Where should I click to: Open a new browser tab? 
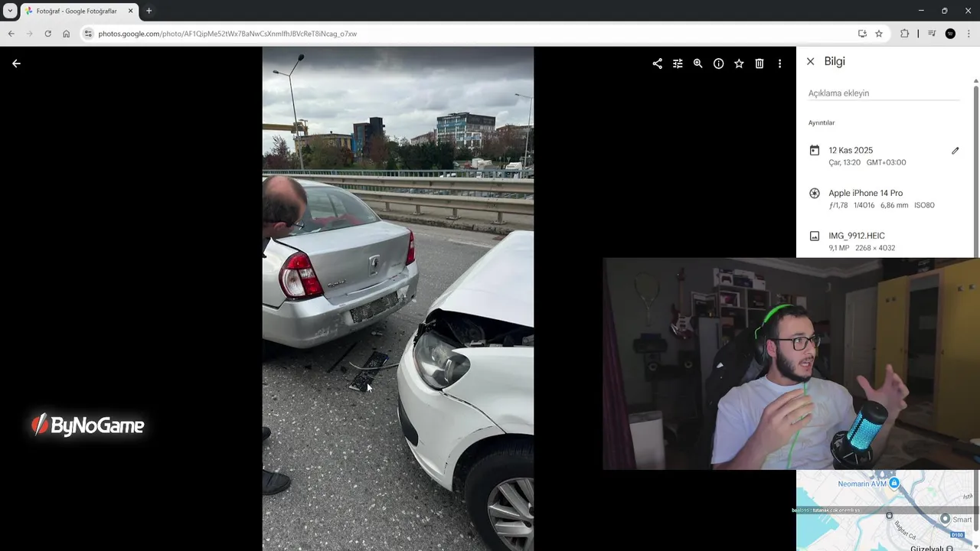pyautogui.click(x=149, y=11)
